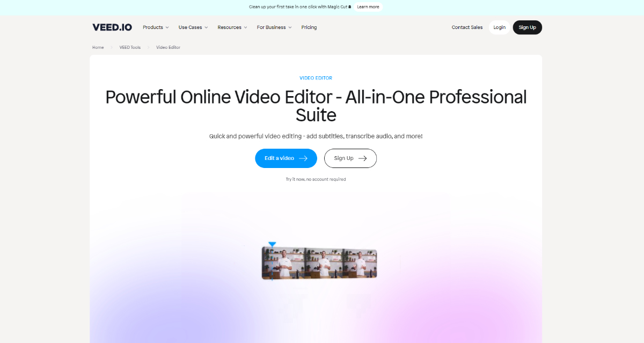This screenshot has width=644, height=343.
Task: Click the blue playhead marker above the clip
Action: pos(272,244)
